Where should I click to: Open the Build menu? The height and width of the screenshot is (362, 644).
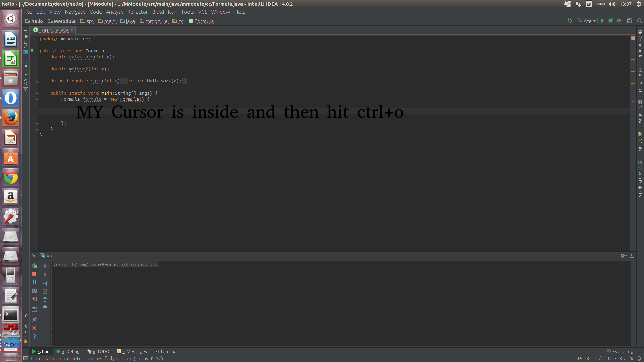pos(158,12)
